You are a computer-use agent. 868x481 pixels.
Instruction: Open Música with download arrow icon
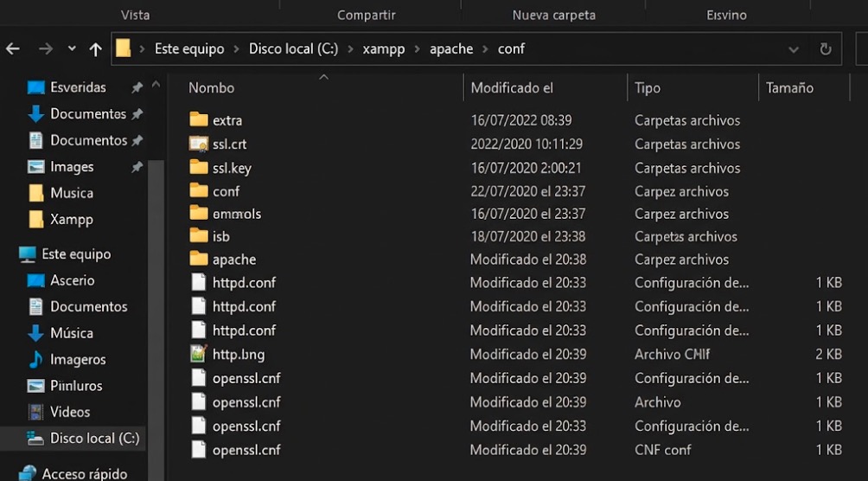point(72,333)
